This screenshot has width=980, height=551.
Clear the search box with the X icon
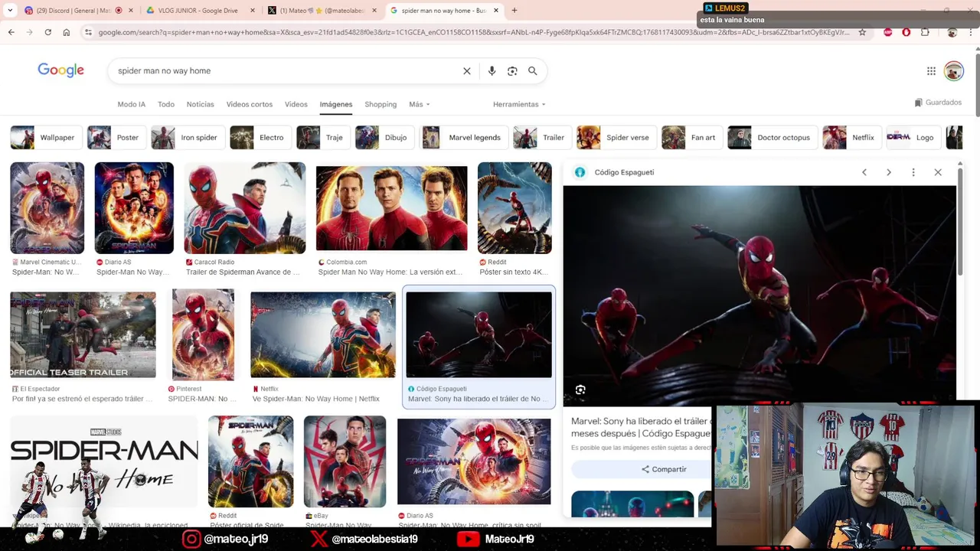[x=466, y=70]
